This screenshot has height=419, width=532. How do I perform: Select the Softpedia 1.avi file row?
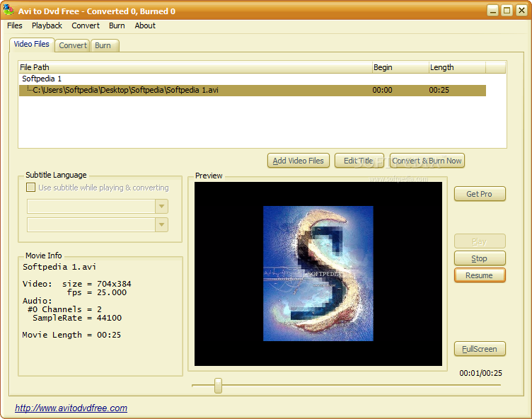[x=253, y=91]
